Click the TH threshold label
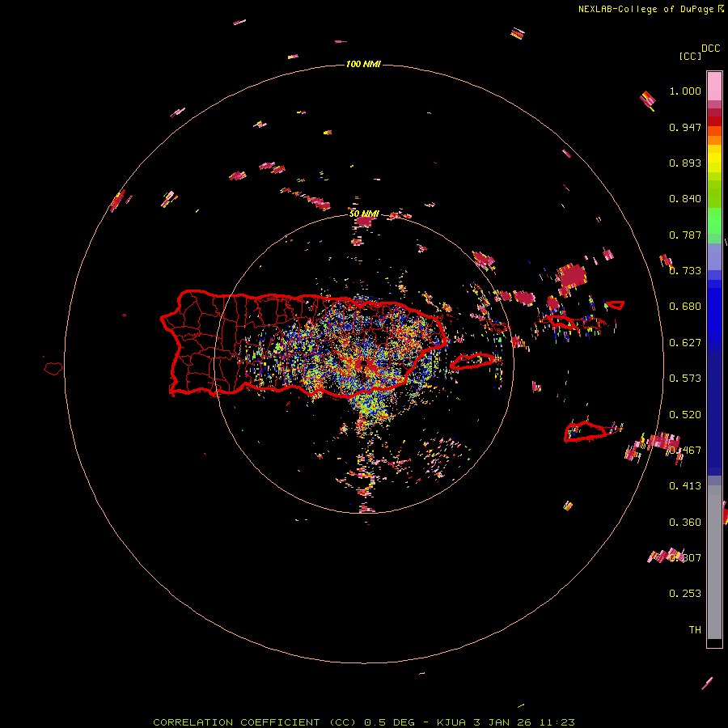Screen dimensions: 728x728 coord(695,630)
